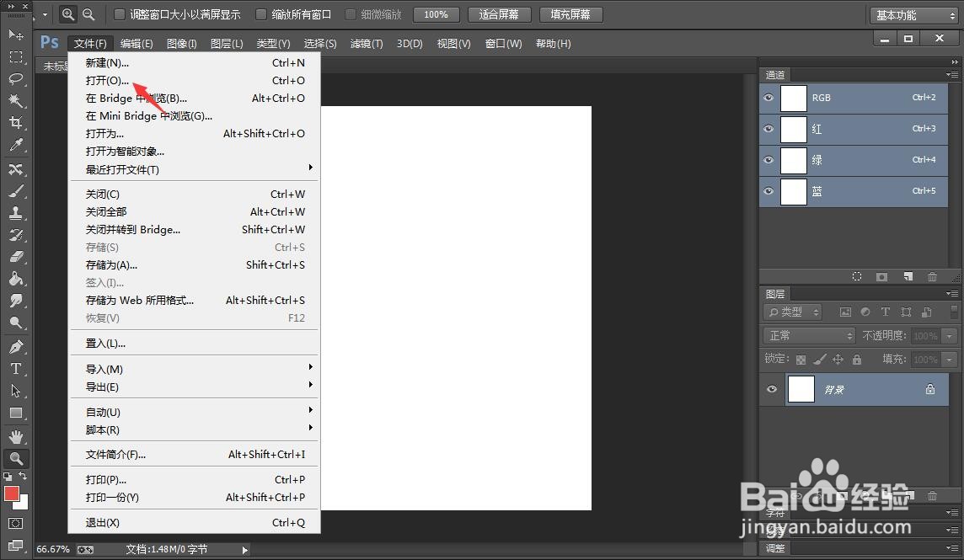Click zoom-in magnifier in options bar
The height and width of the screenshot is (560, 964).
pos(67,14)
